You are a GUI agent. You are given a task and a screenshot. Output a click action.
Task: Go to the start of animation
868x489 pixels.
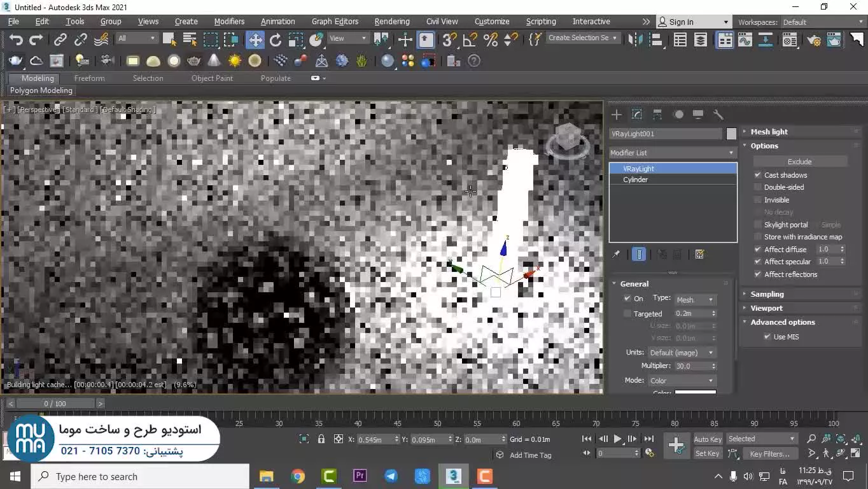587,439
